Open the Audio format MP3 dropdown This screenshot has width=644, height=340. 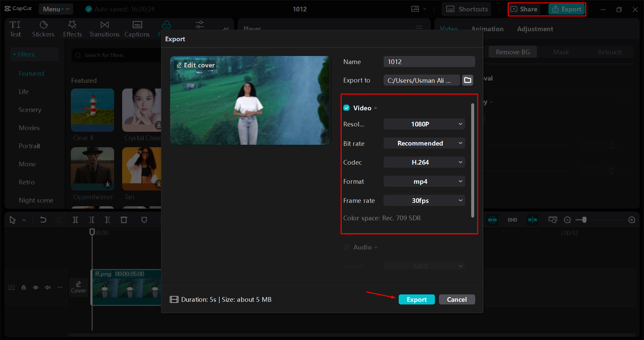tap(424, 266)
